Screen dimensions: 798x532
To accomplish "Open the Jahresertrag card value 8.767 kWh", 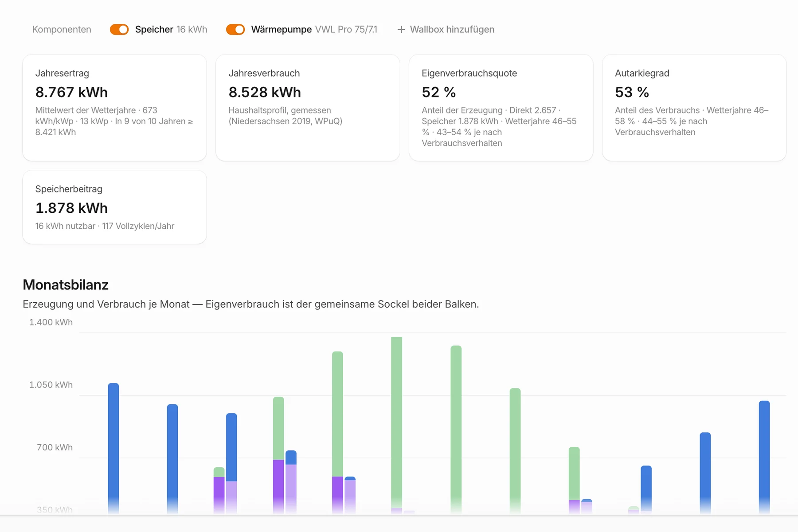I will click(x=71, y=92).
